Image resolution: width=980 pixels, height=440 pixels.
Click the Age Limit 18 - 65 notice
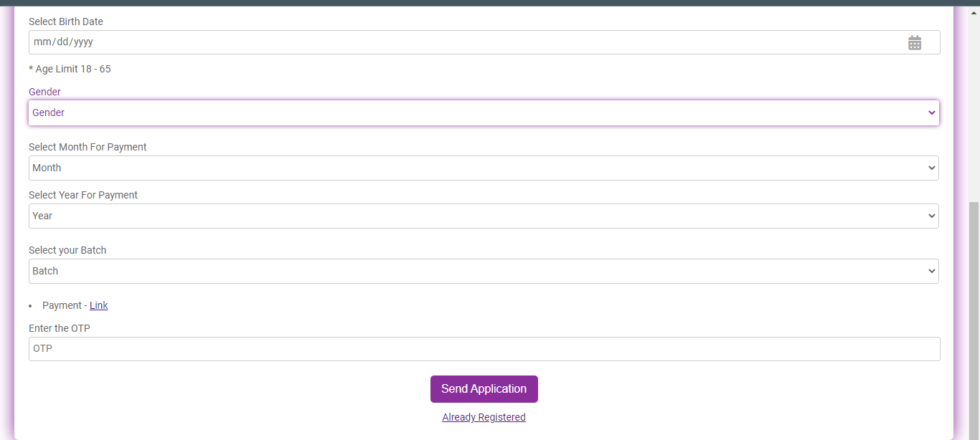click(70, 69)
